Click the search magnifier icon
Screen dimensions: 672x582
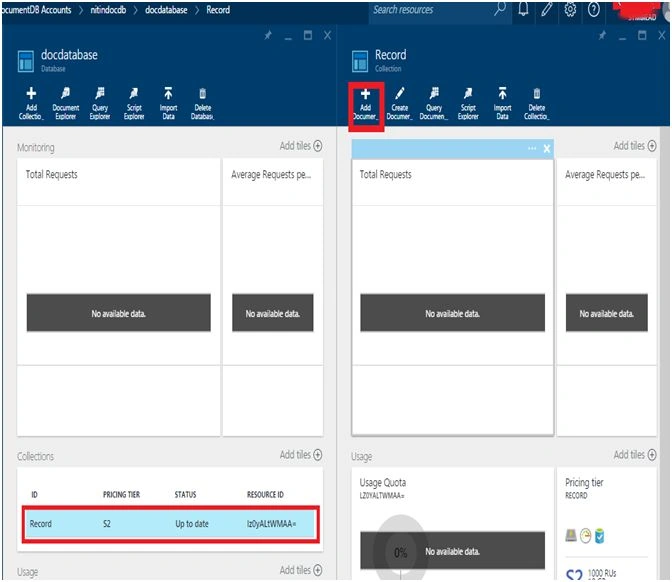[x=499, y=9]
